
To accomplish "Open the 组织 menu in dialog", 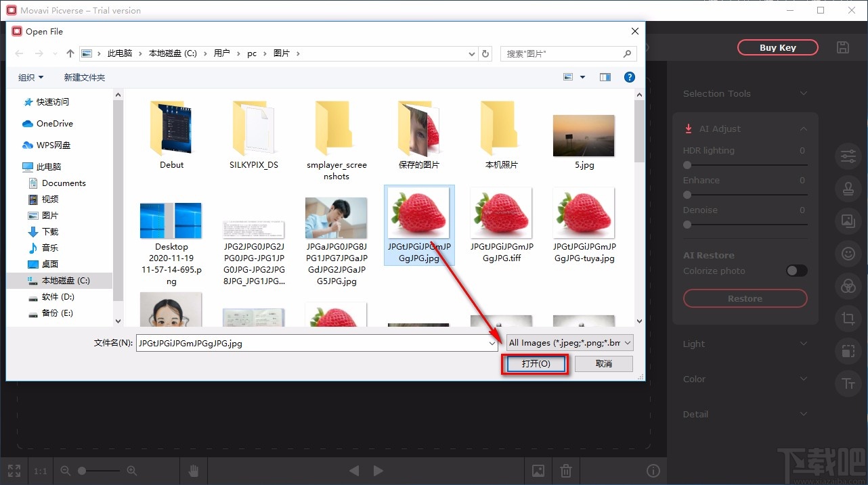I will point(30,77).
